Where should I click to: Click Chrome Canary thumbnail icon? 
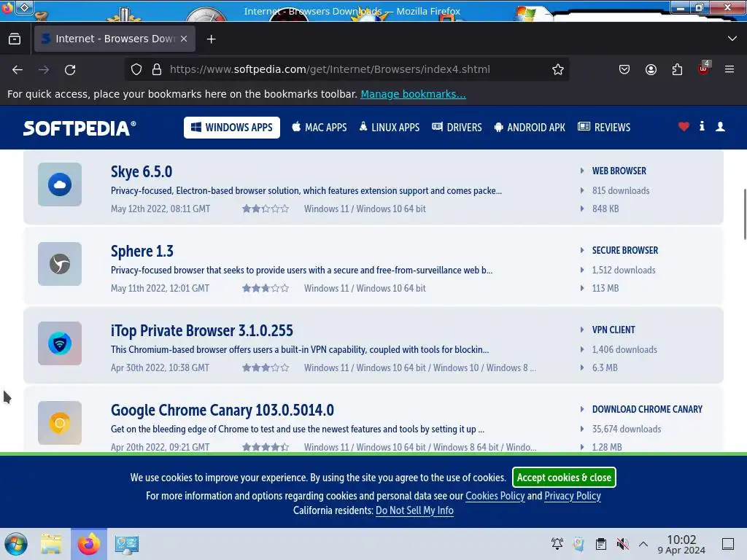pos(60,424)
